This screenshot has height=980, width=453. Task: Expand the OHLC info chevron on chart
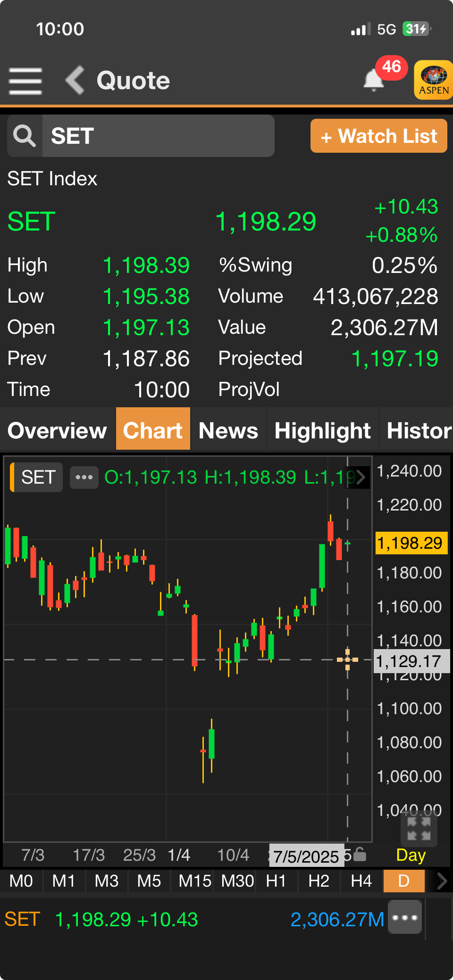(x=361, y=478)
